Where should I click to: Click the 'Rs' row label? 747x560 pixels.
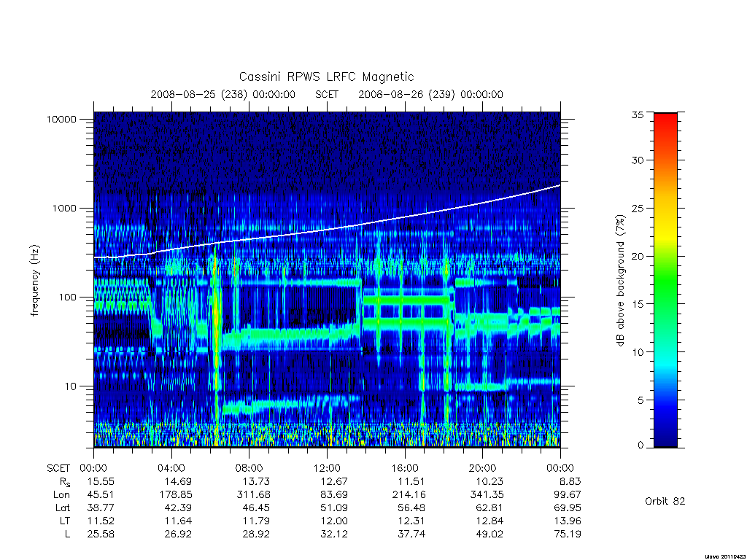[x=64, y=482]
